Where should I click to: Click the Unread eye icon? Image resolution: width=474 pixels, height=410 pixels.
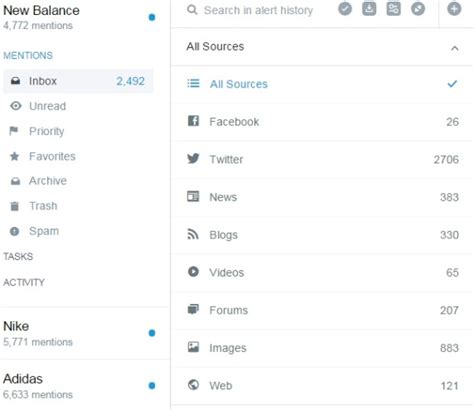[x=15, y=106]
